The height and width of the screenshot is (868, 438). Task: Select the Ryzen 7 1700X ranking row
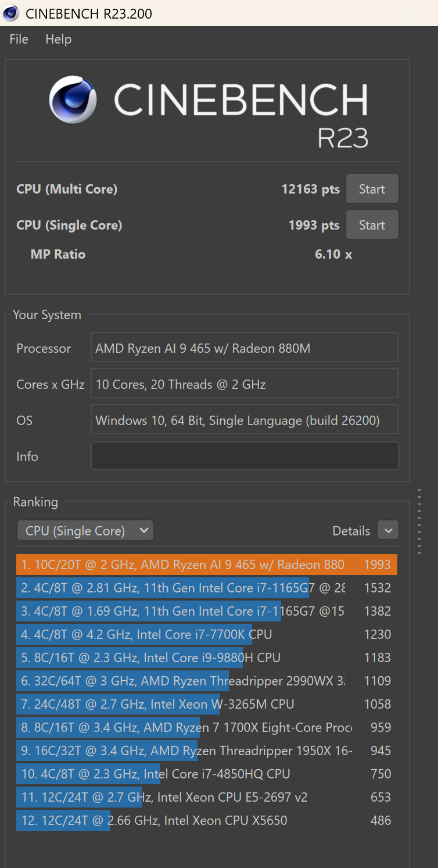(x=206, y=727)
